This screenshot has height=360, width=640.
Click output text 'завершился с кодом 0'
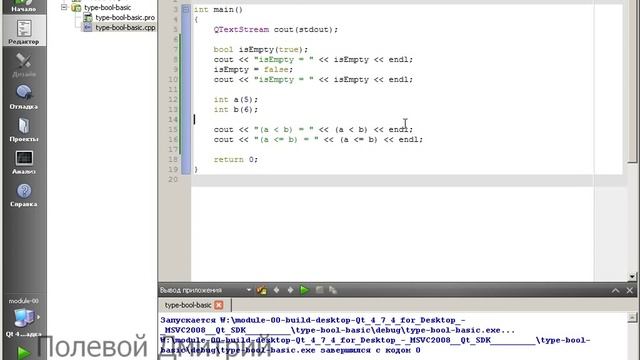pyautogui.click(x=370, y=350)
